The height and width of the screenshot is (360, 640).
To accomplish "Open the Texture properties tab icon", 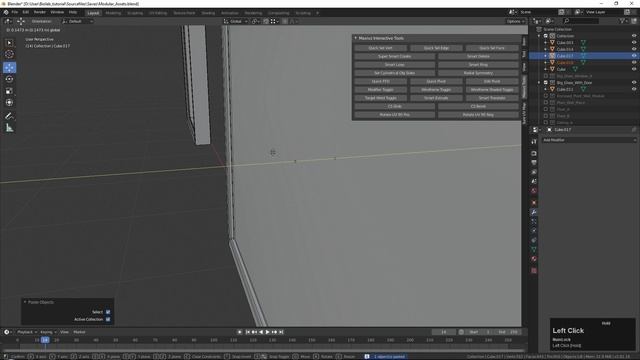I will coord(534,271).
